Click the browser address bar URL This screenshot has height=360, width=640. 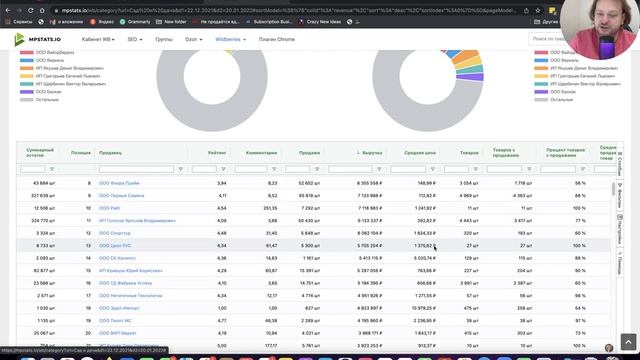tap(289, 10)
